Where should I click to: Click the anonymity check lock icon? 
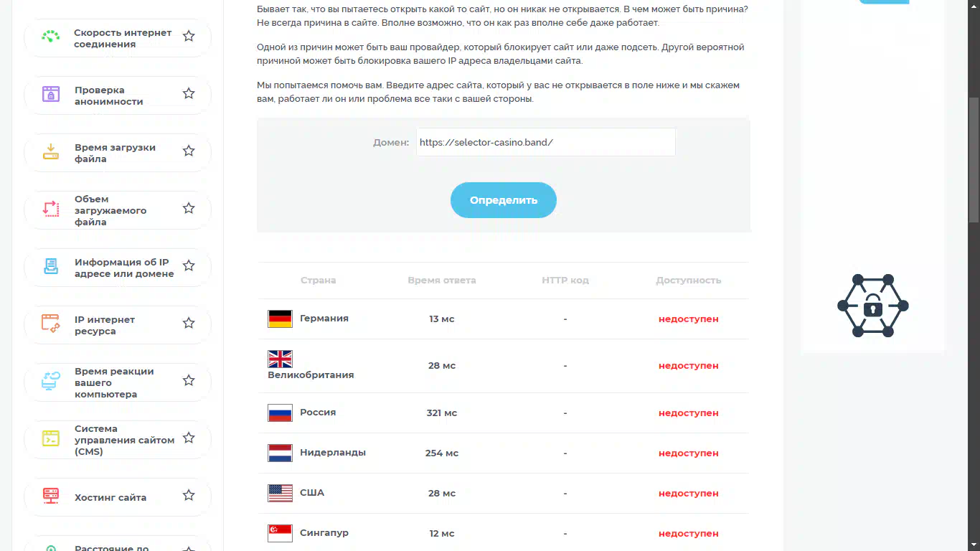[x=50, y=94]
